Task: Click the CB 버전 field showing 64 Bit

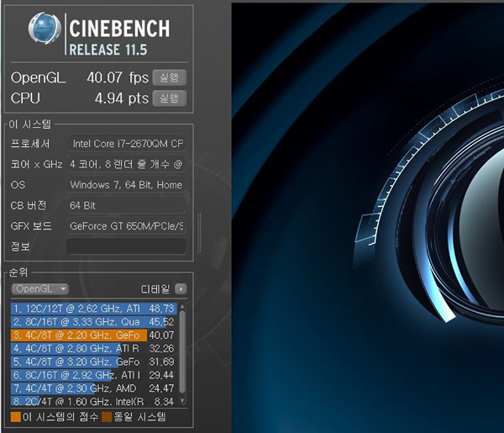Action: click(126, 205)
